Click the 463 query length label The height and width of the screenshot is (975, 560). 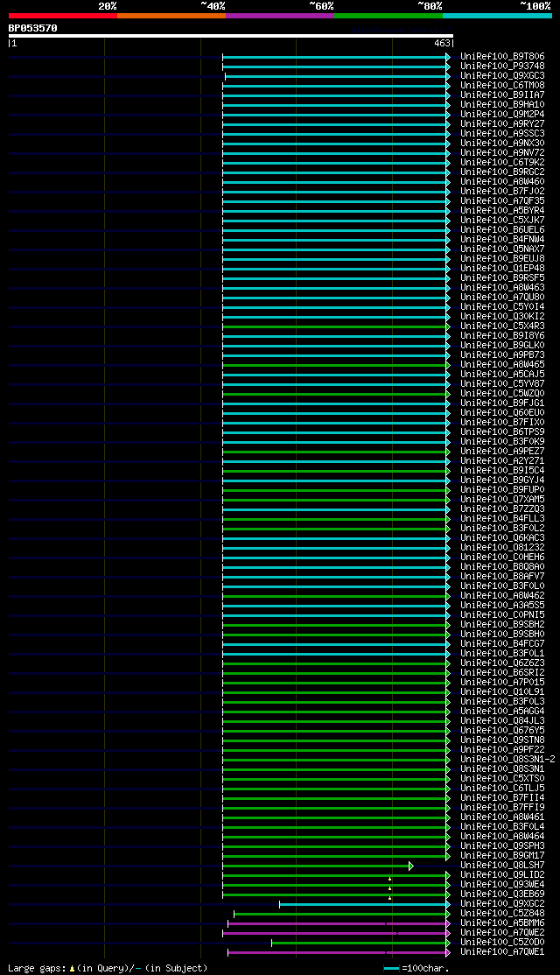click(x=442, y=44)
